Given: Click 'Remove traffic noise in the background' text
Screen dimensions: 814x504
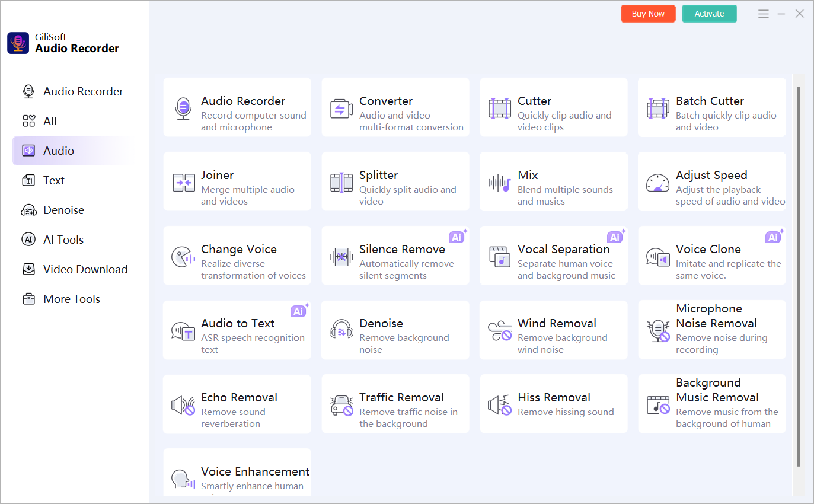Looking at the screenshot, I should point(408,418).
